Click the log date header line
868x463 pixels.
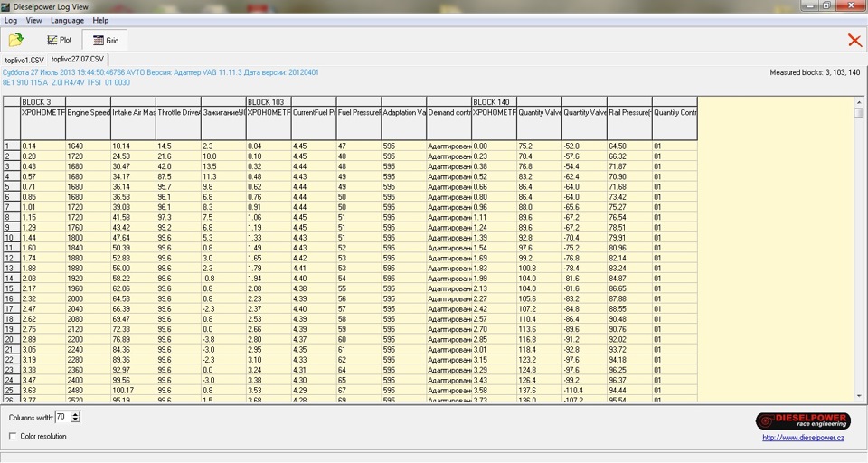pos(161,72)
